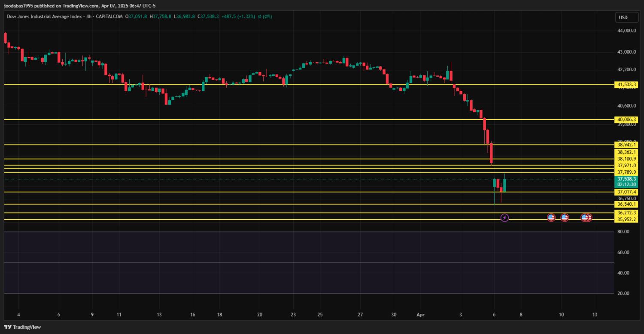The height and width of the screenshot is (334, 644).
Task: Select the 38,942.1 yellow price label
Action: pos(626,145)
